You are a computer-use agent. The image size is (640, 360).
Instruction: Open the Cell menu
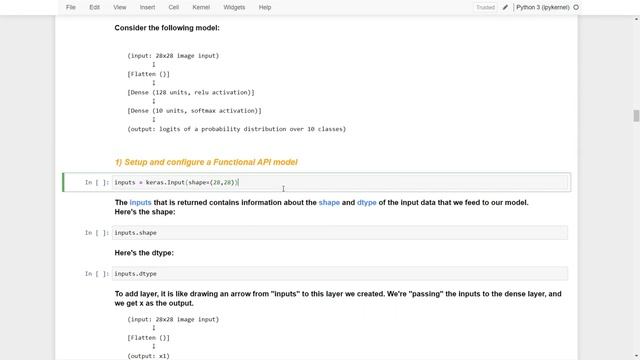coord(173,7)
